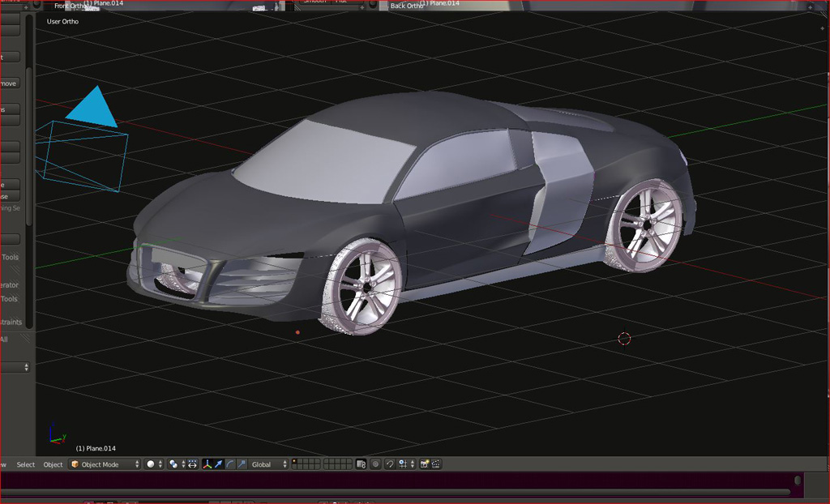
Task: Click the second layer grid block
Action: 338,464
